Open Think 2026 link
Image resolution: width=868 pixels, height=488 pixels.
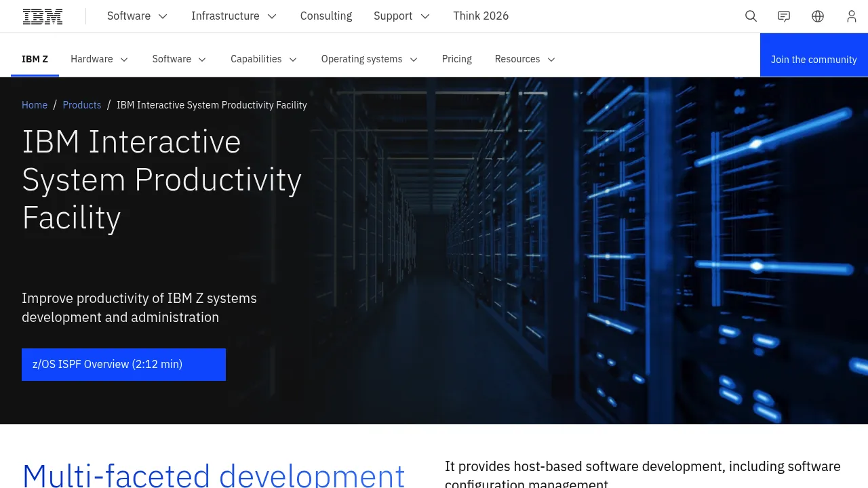[x=481, y=16]
